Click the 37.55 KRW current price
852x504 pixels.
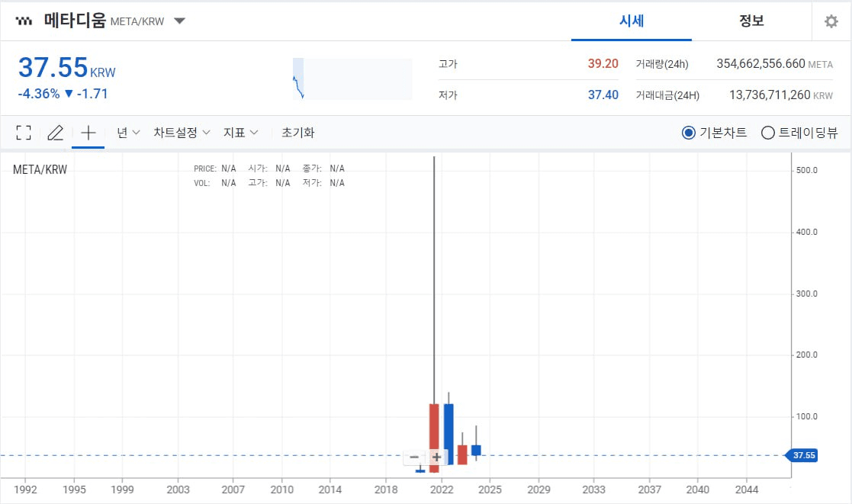click(x=67, y=68)
